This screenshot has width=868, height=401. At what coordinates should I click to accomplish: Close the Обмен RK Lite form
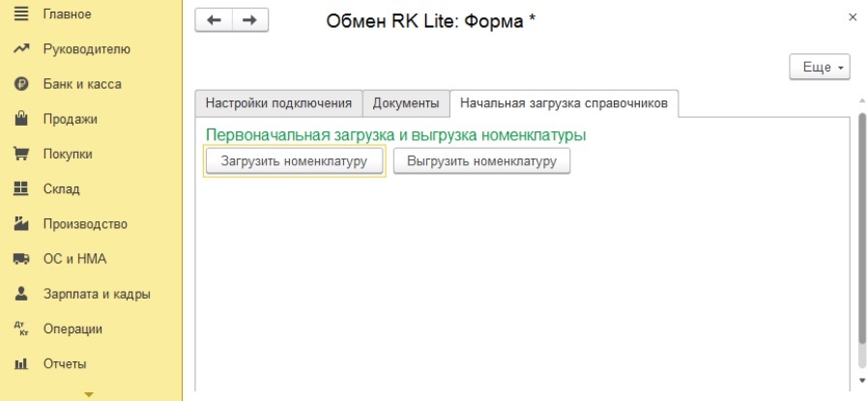tap(853, 17)
